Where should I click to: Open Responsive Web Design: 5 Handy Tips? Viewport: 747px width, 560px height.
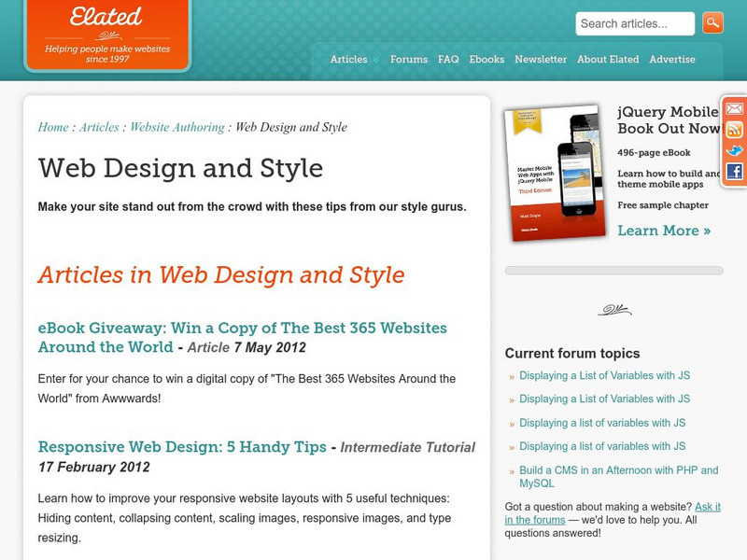(179, 446)
